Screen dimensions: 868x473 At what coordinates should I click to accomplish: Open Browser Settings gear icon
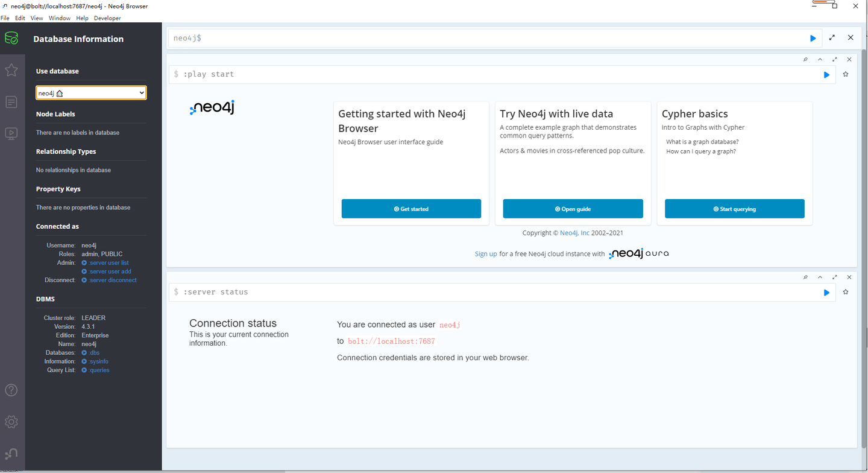pyautogui.click(x=11, y=422)
